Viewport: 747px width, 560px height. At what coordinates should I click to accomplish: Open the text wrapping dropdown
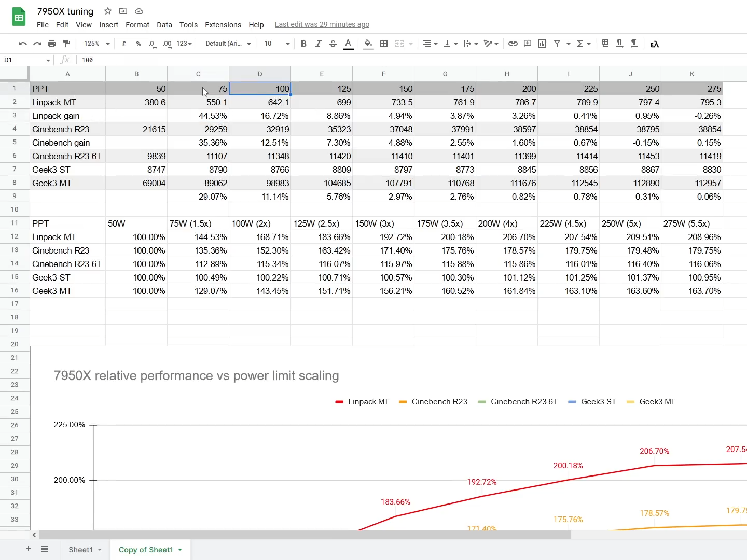[x=471, y=44]
